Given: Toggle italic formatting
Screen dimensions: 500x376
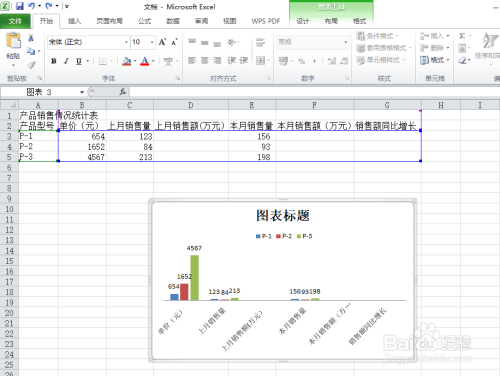Looking at the screenshot, I should coord(66,61).
